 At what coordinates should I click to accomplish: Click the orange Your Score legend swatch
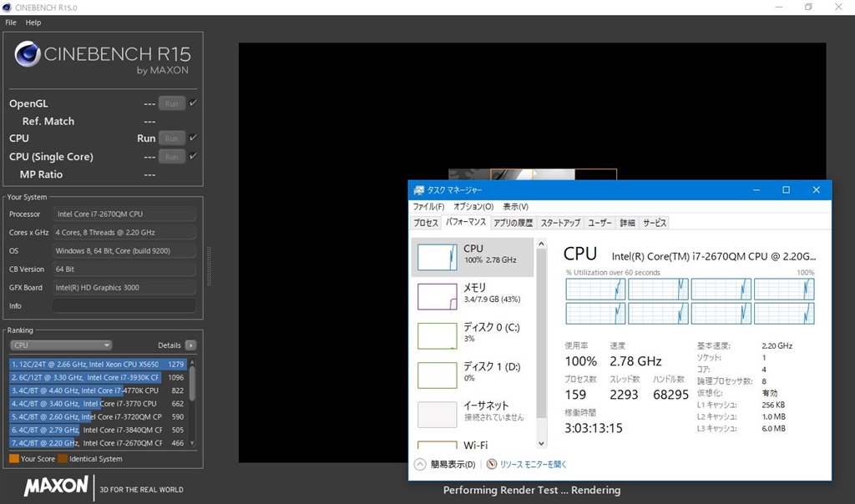tap(14, 459)
